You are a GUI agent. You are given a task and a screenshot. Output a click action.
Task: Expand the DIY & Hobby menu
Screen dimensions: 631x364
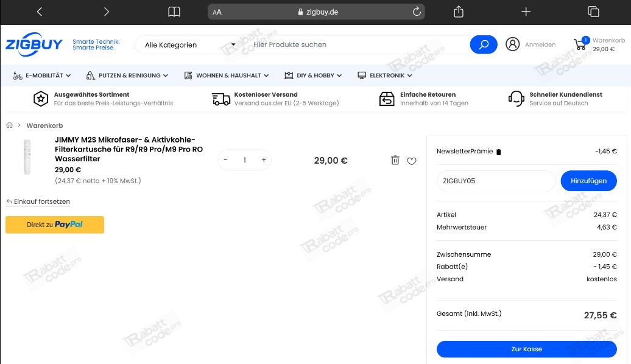click(313, 75)
